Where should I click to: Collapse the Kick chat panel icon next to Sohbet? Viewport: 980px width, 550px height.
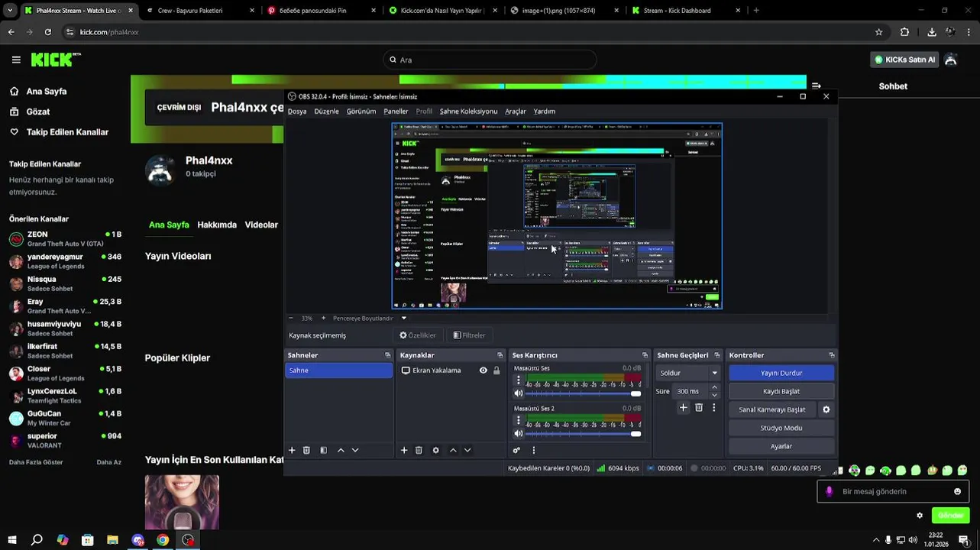[817, 86]
